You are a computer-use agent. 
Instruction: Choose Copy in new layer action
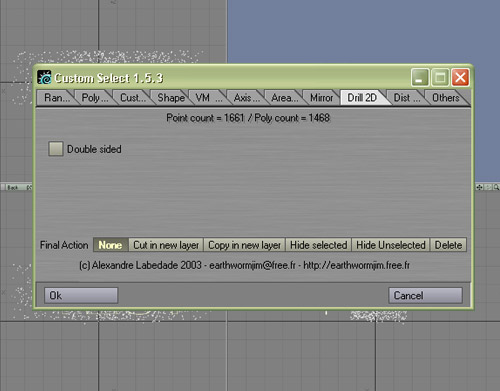coord(244,245)
